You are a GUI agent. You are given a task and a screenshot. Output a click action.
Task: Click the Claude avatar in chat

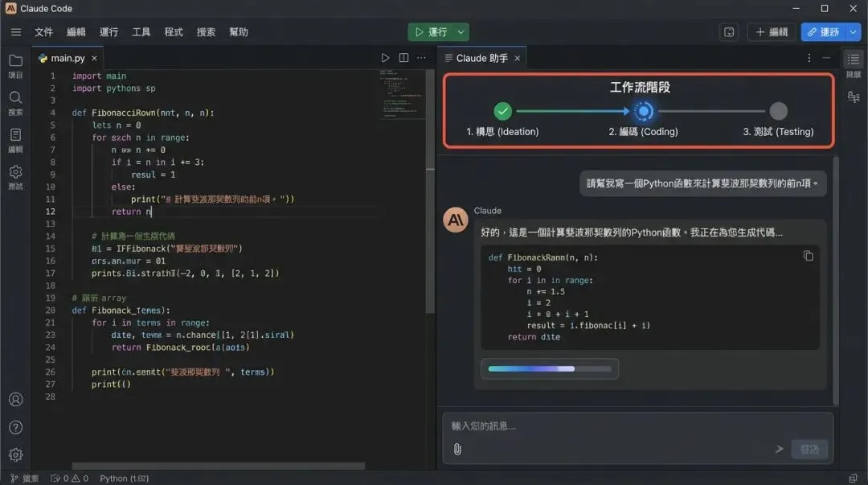coord(456,220)
